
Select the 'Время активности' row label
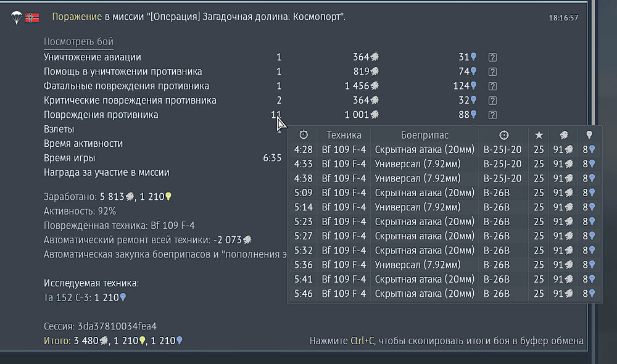(x=83, y=144)
